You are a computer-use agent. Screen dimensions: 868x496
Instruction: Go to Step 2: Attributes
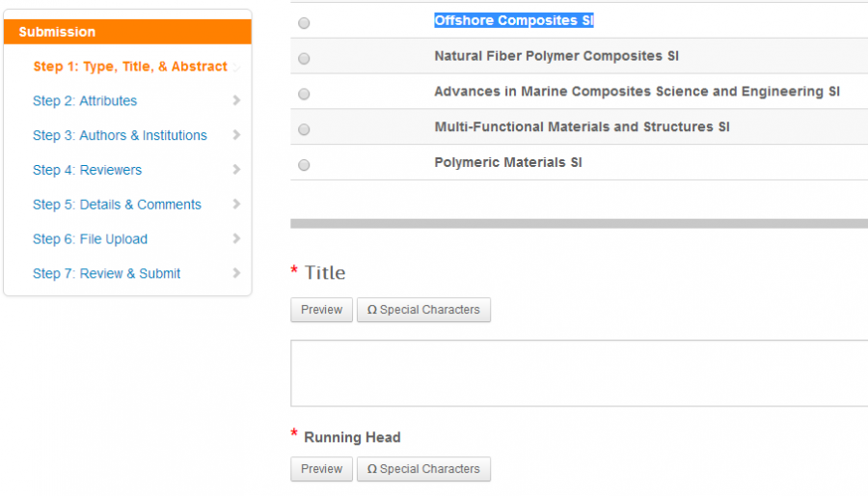tap(85, 101)
